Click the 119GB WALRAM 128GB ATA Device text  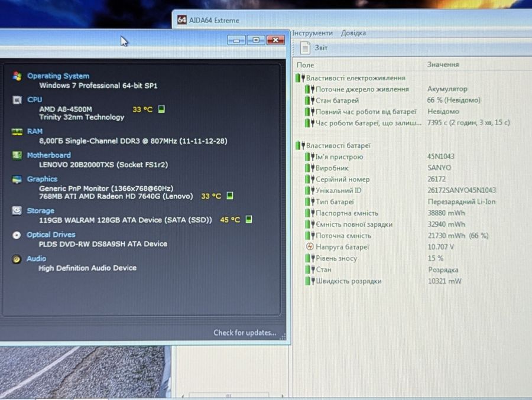[125, 220]
